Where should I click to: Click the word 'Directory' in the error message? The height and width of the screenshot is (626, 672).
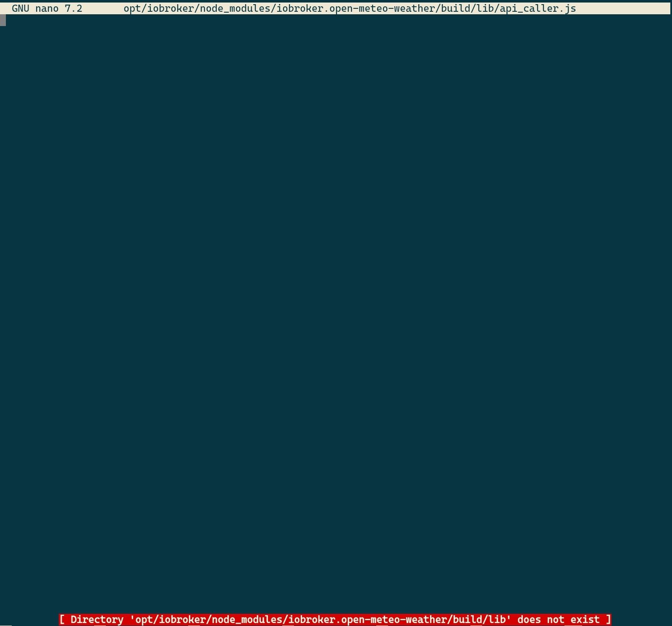pyautogui.click(x=97, y=619)
